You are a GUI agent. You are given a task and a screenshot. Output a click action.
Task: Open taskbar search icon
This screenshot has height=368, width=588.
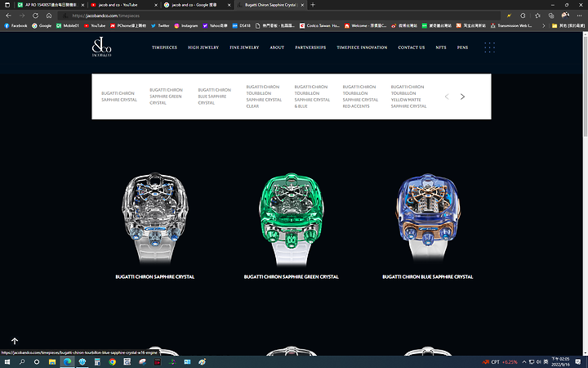click(22, 361)
